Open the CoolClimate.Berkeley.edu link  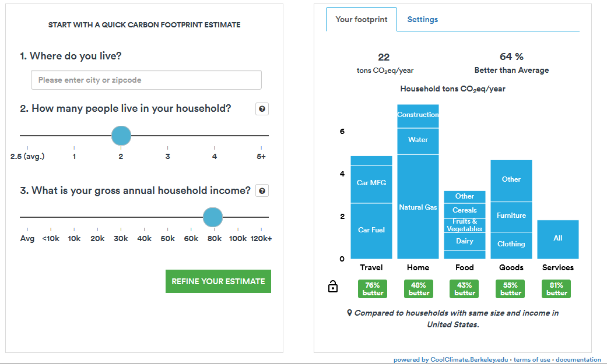click(470, 360)
